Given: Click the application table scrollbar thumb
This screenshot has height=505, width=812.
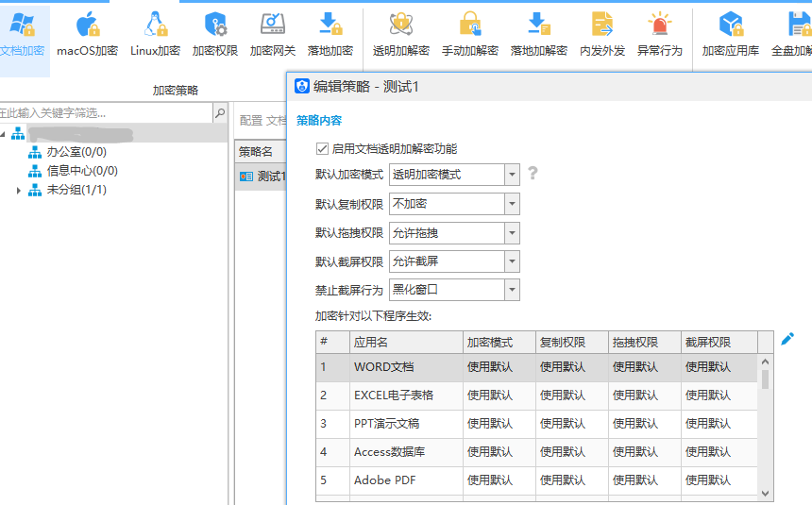Looking at the screenshot, I should 766,379.
